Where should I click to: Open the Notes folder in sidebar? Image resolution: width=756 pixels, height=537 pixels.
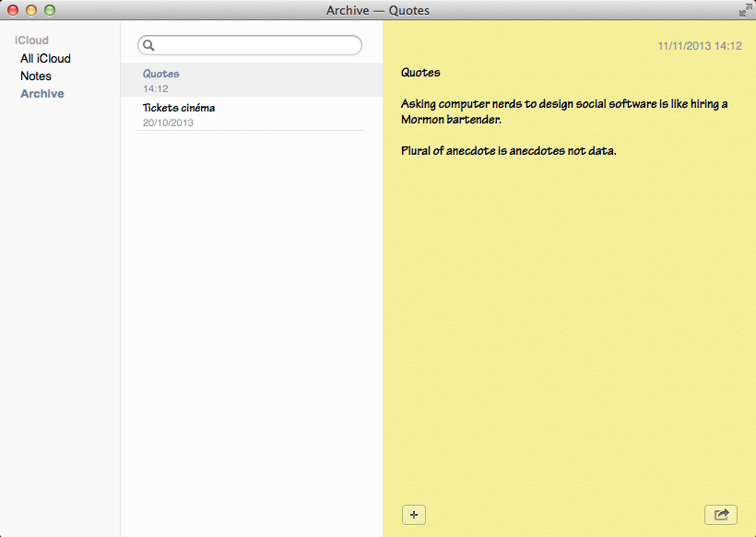coord(36,76)
